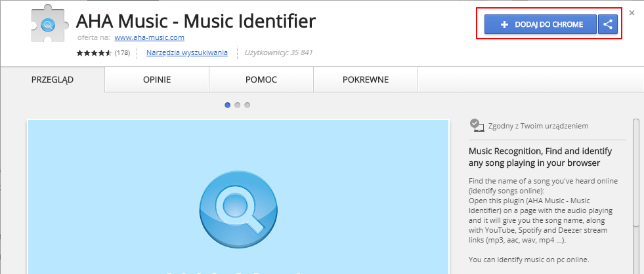
Task: Select the first carousel dot
Action: [228, 105]
